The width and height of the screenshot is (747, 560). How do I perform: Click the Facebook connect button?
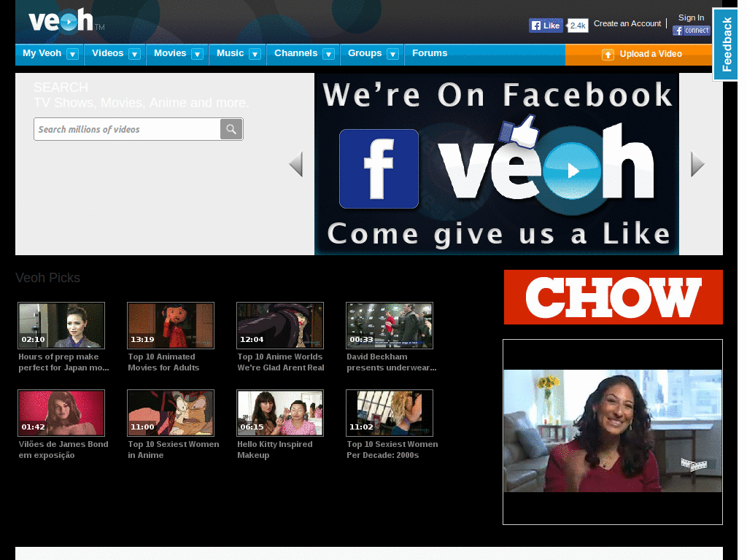[x=692, y=31]
